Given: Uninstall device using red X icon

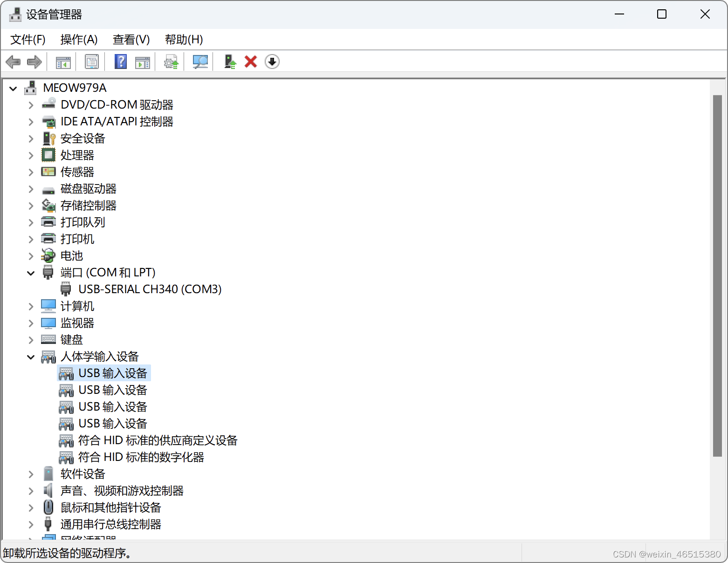Looking at the screenshot, I should [x=250, y=62].
